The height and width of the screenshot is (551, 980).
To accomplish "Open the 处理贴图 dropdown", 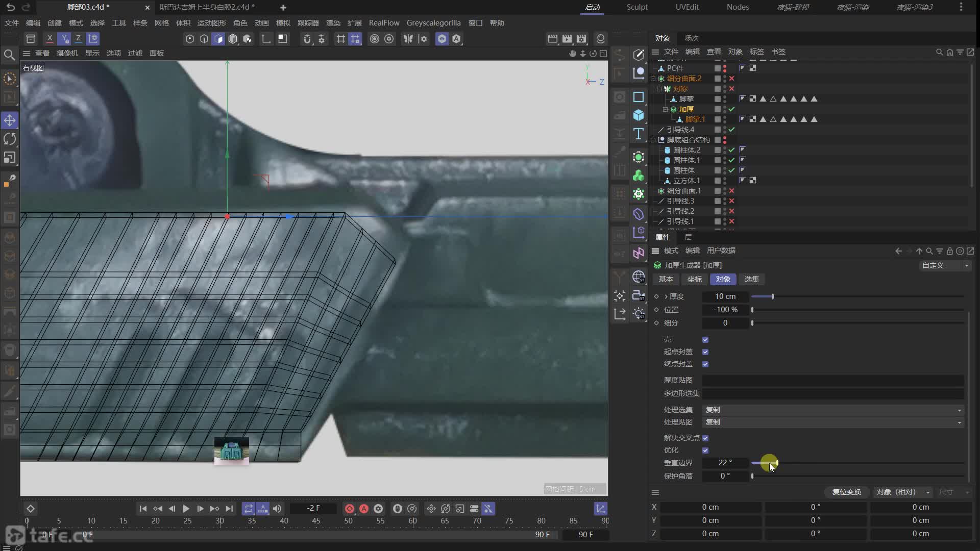I will 833,422.
